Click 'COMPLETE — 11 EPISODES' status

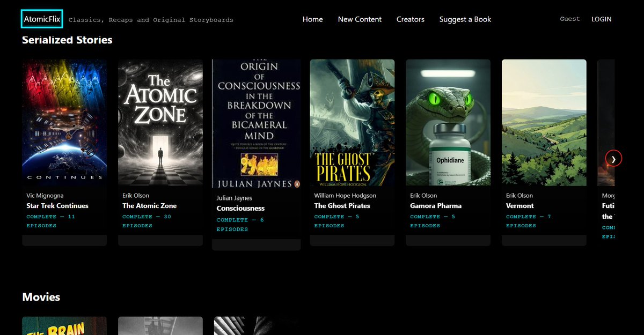point(51,221)
